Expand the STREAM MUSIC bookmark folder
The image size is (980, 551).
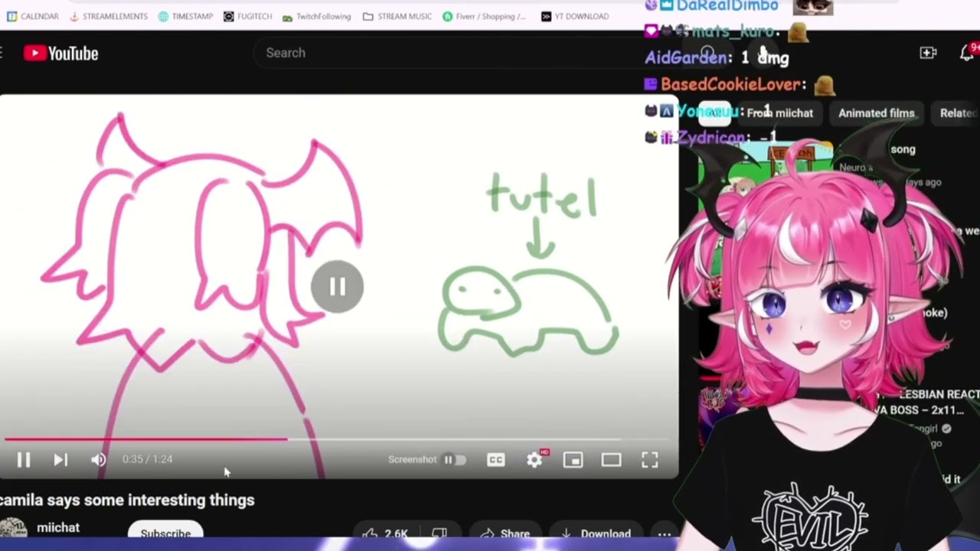[397, 16]
